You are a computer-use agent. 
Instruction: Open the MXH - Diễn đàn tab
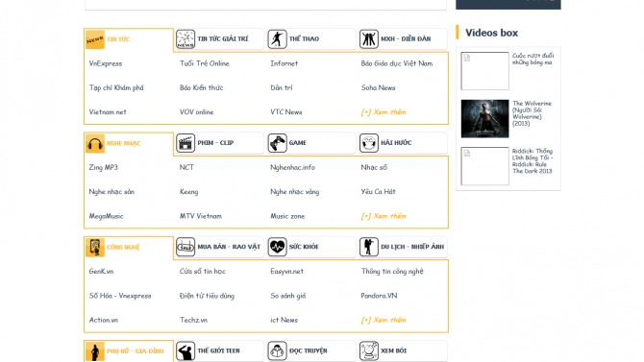pyautogui.click(x=403, y=39)
